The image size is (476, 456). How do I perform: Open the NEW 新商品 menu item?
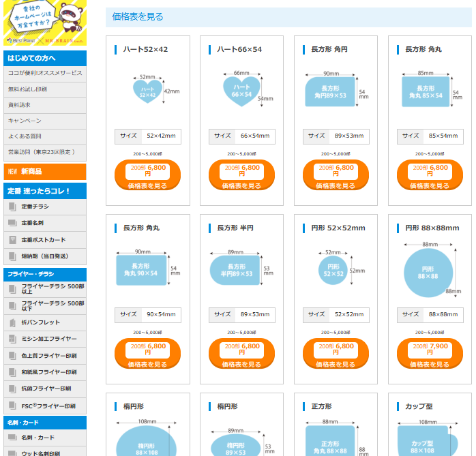click(45, 172)
